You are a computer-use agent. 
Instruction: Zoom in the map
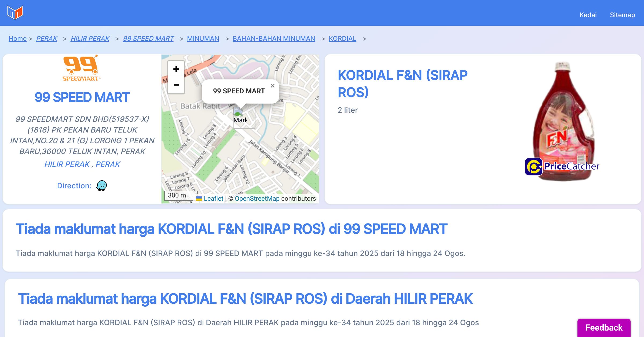pos(176,69)
